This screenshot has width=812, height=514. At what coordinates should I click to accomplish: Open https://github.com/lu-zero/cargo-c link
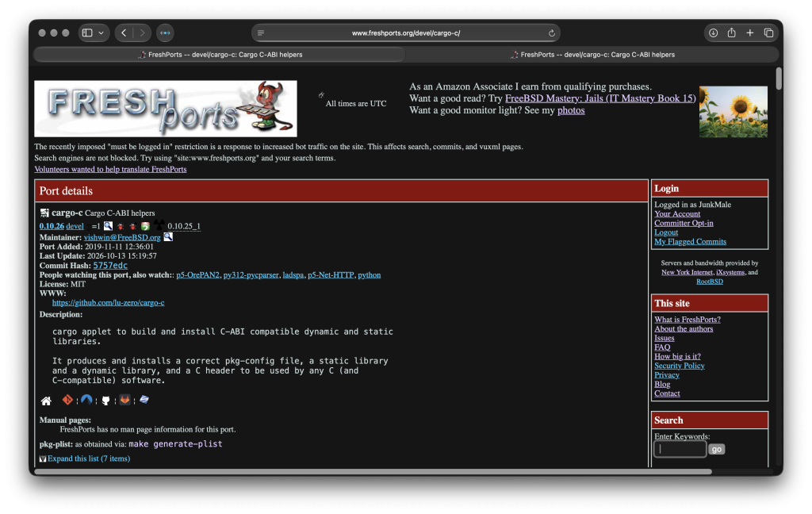tap(108, 302)
